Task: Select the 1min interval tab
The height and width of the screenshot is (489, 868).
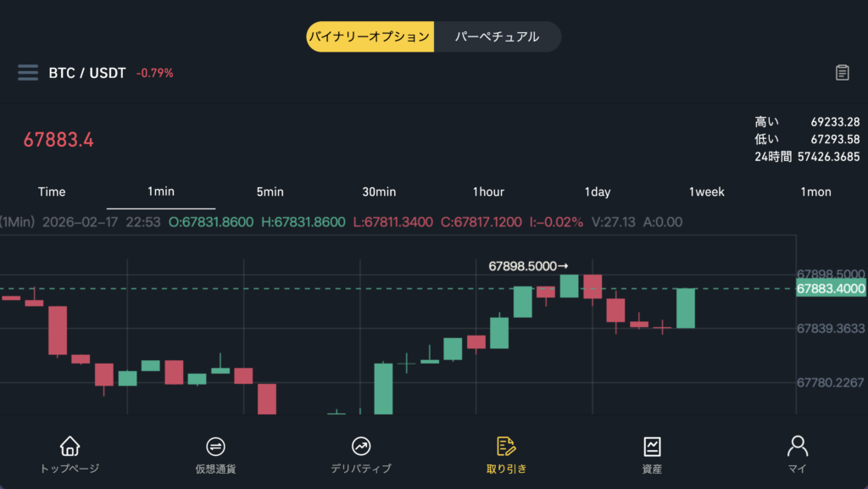Action: pyautogui.click(x=161, y=192)
